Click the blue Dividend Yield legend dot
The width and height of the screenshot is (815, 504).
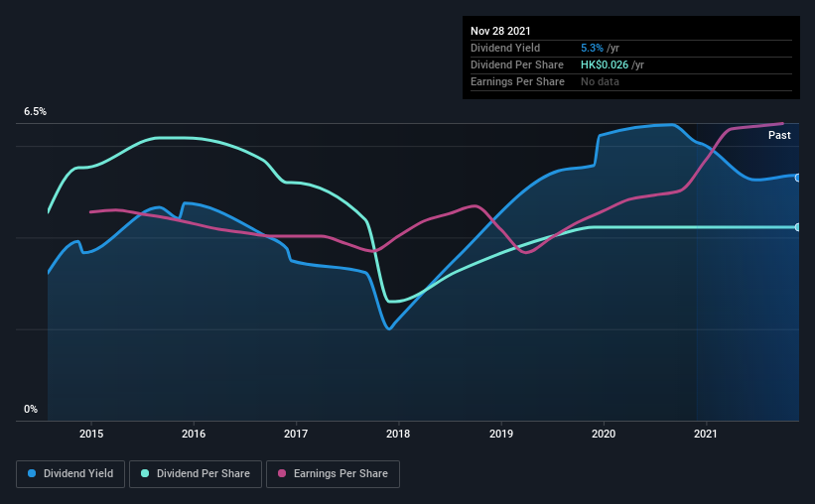[x=32, y=473]
